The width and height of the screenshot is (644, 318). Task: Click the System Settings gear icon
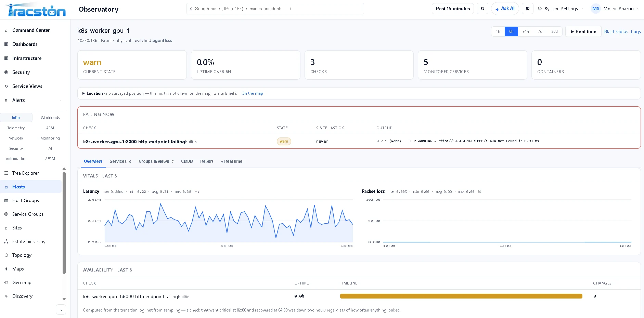pos(540,9)
